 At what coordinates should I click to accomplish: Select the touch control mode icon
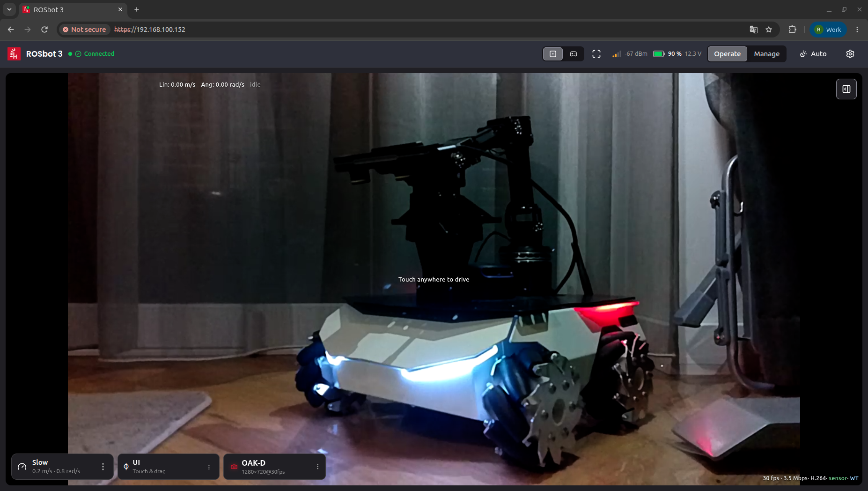tap(553, 54)
